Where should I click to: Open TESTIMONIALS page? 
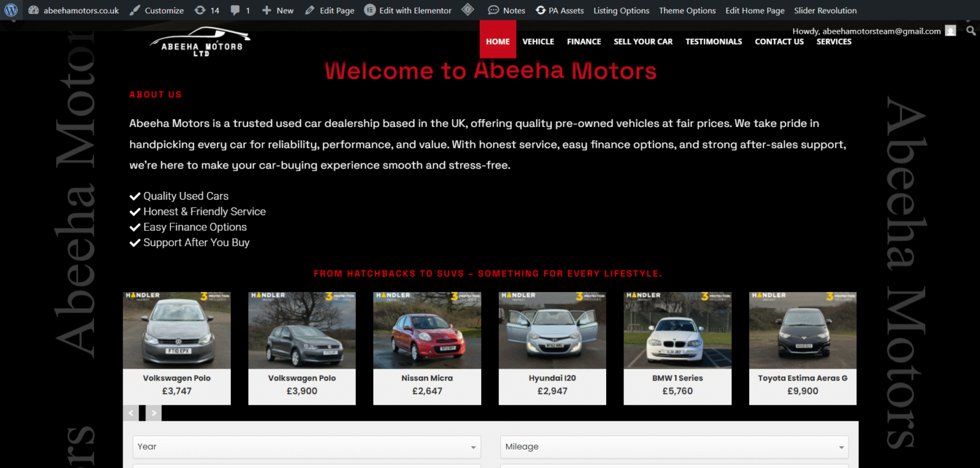pyautogui.click(x=713, y=41)
